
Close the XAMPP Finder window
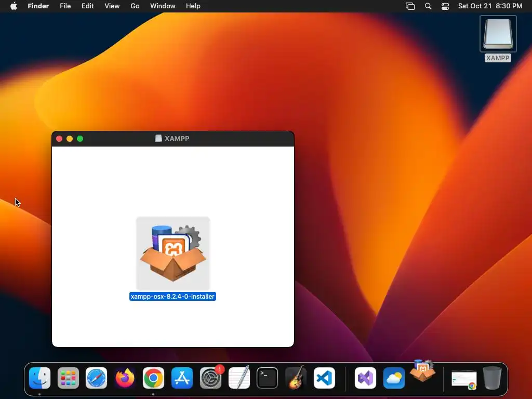(59, 139)
